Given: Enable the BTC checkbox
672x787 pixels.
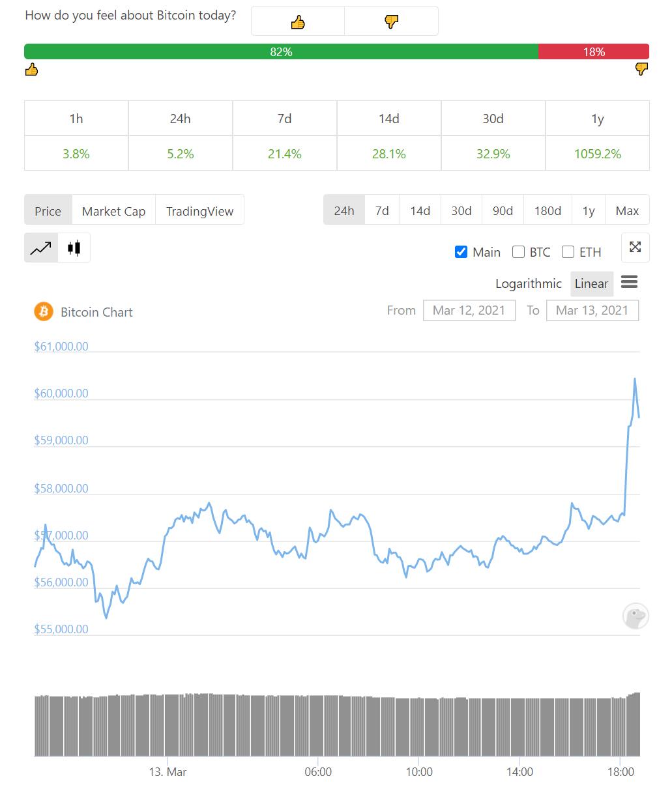Looking at the screenshot, I should 519,252.
